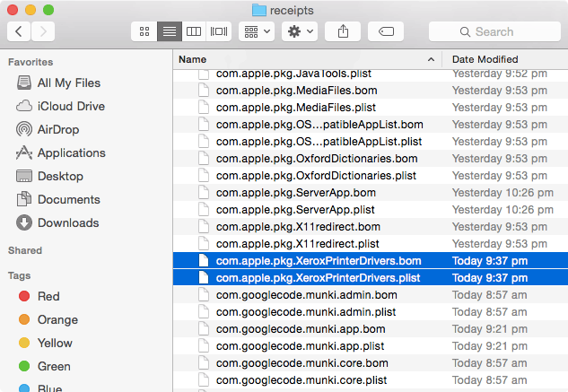Go to Applications folder in sidebar
The image size is (568, 392).
coord(71,152)
